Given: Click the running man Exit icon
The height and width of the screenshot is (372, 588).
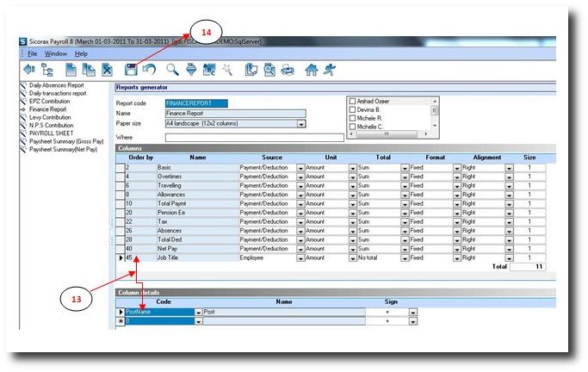Looking at the screenshot, I should (330, 69).
